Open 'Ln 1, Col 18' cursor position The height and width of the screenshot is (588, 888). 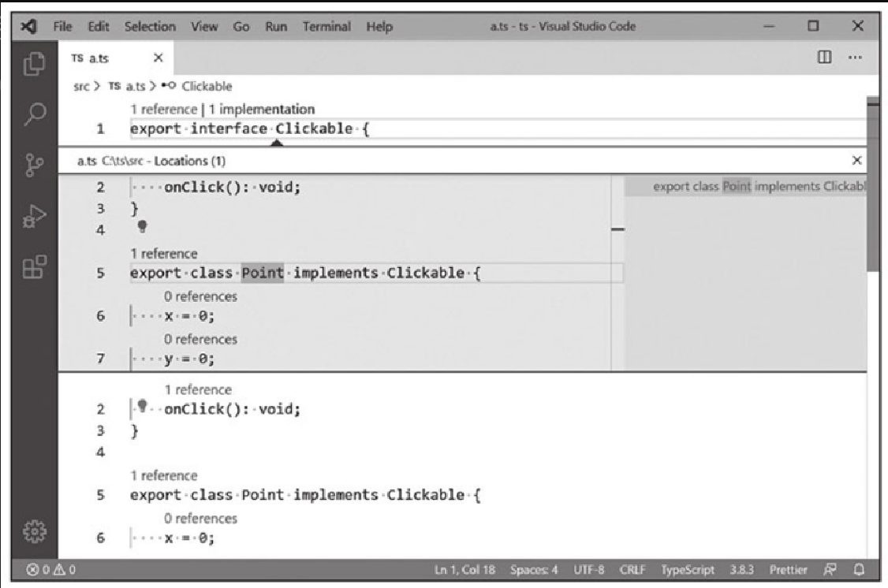[x=465, y=569]
